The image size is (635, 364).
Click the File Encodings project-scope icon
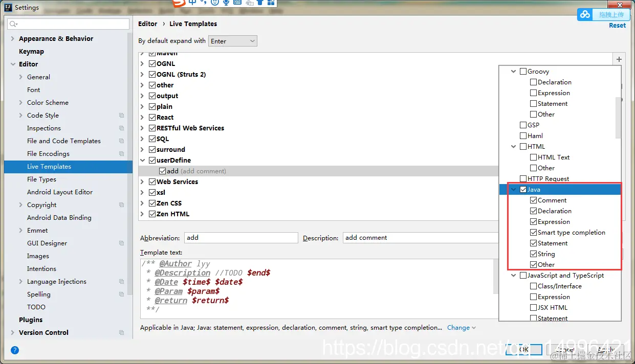pyautogui.click(x=121, y=154)
